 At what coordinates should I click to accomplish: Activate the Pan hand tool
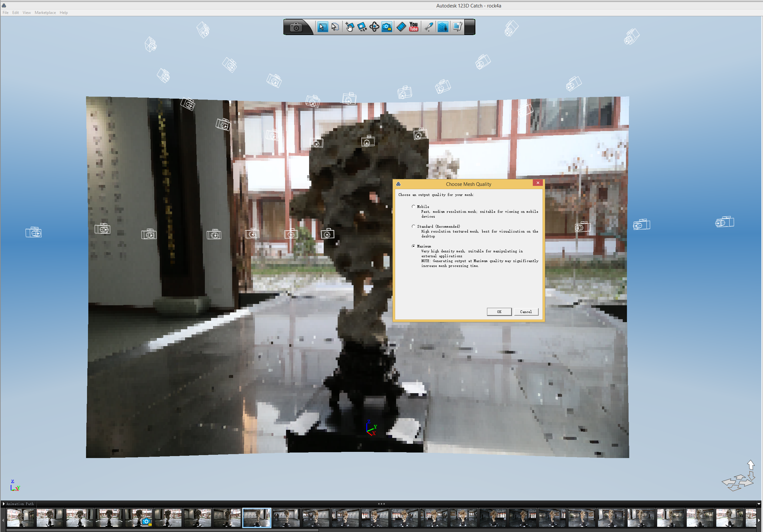click(349, 27)
